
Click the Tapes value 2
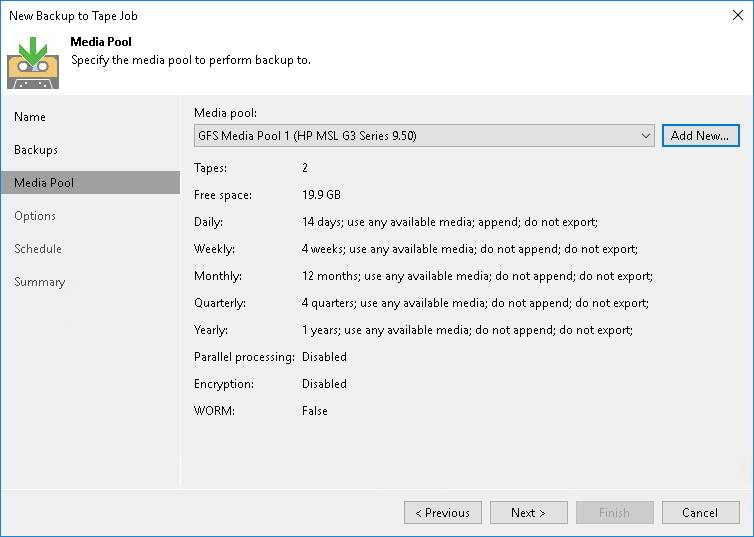pos(305,168)
